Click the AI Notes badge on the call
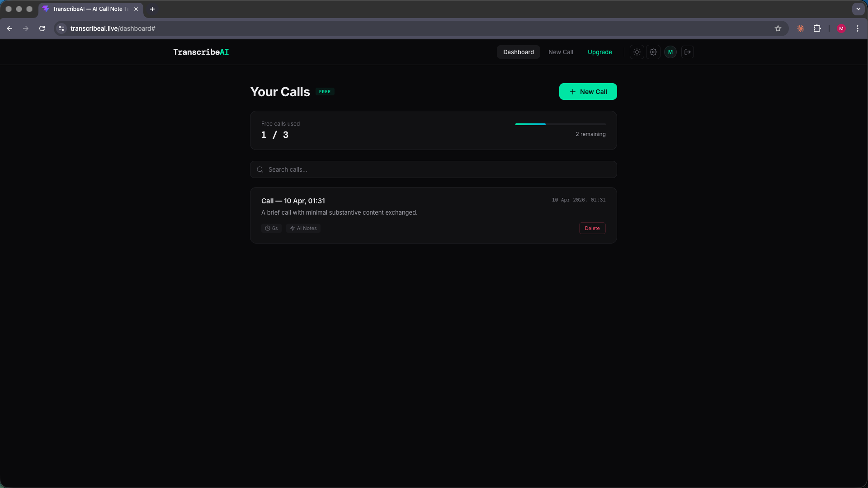The height and width of the screenshot is (488, 868). 303,228
